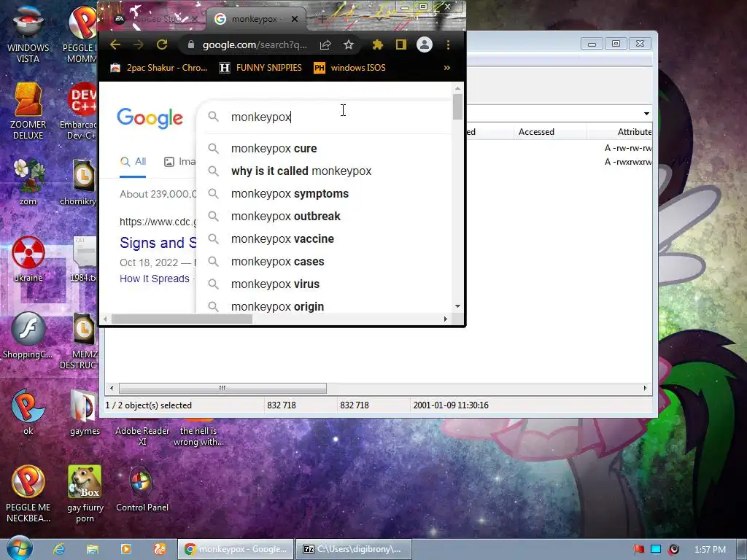Click the Chrome address bar
This screenshot has height=560, width=747.
click(x=255, y=44)
